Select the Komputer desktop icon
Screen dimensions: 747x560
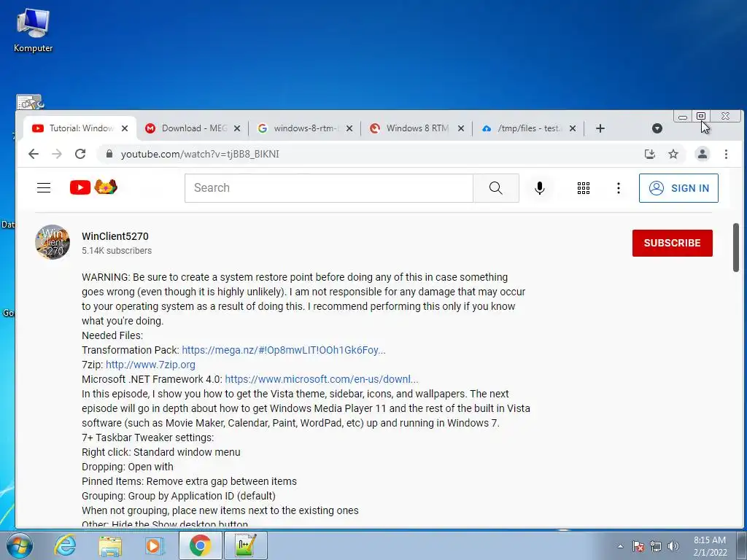tap(33, 29)
